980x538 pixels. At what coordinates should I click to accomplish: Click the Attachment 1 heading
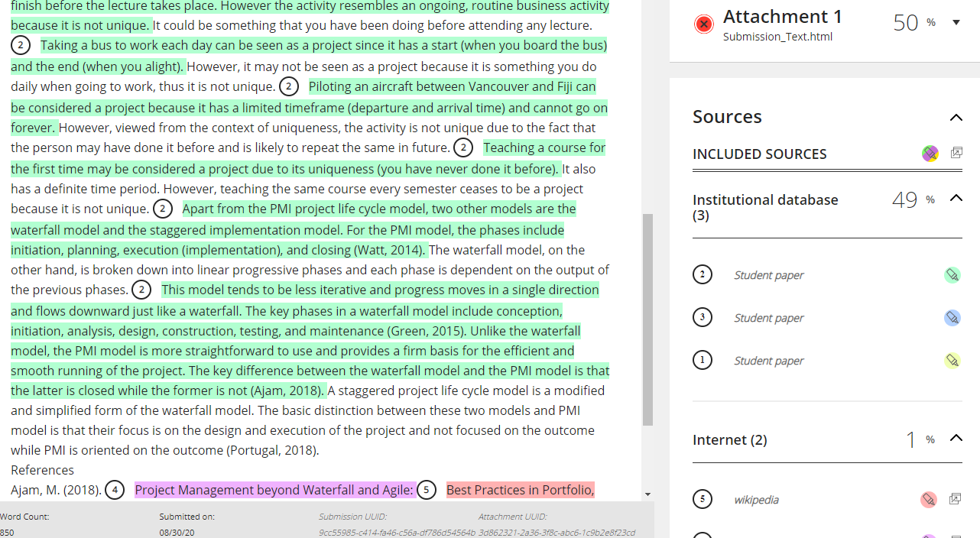(x=782, y=17)
